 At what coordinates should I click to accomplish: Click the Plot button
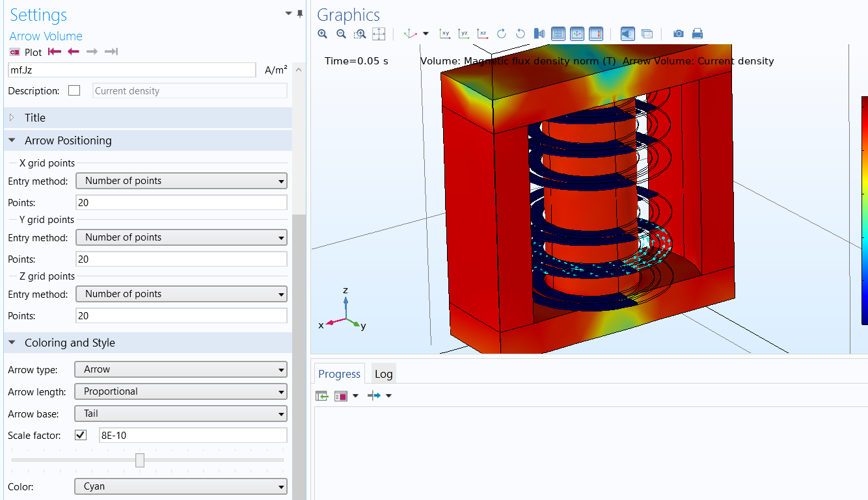26,52
